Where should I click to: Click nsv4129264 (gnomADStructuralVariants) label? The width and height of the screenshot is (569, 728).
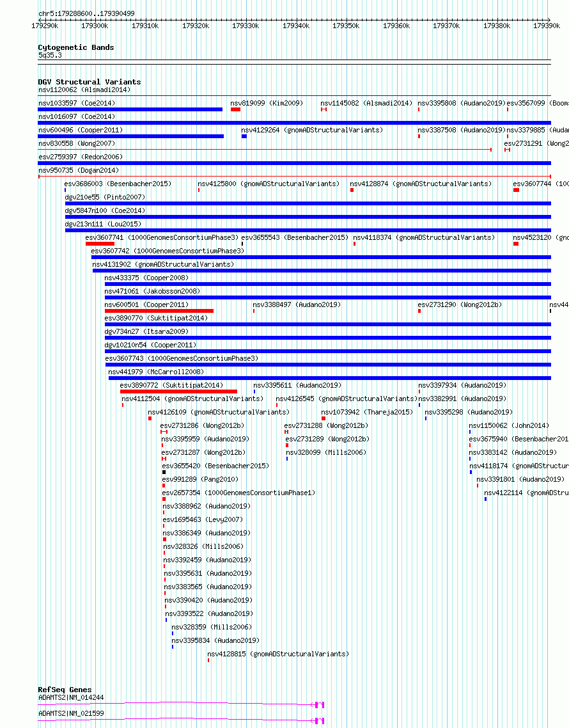[312, 130]
